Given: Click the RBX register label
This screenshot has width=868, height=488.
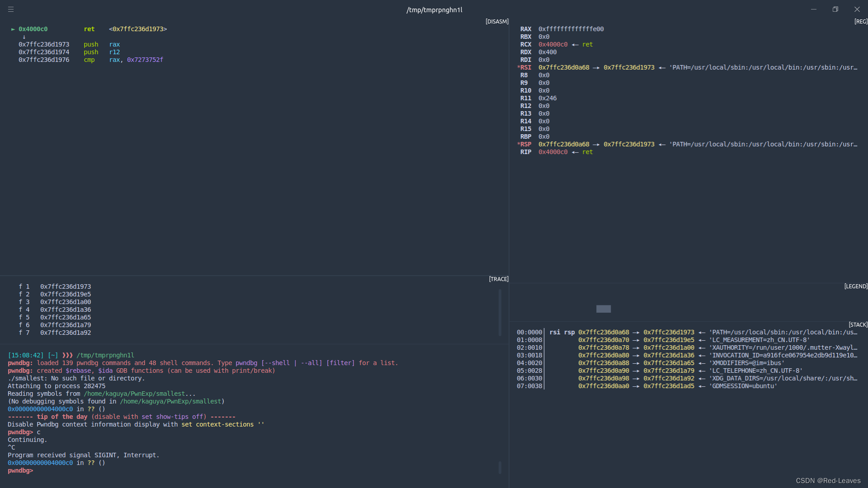Looking at the screenshot, I should (x=526, y=37).
